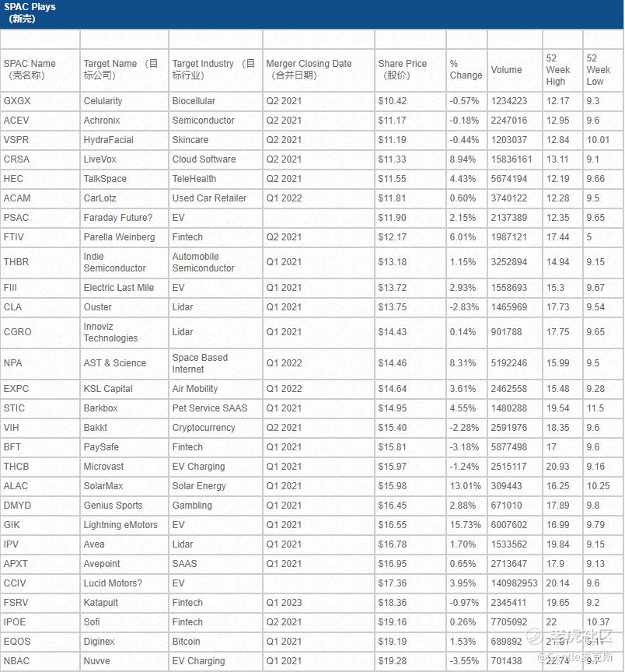This screenshot has width=625, height=672.
Task: Click the Katapult target name
Action: coord(100,603)
